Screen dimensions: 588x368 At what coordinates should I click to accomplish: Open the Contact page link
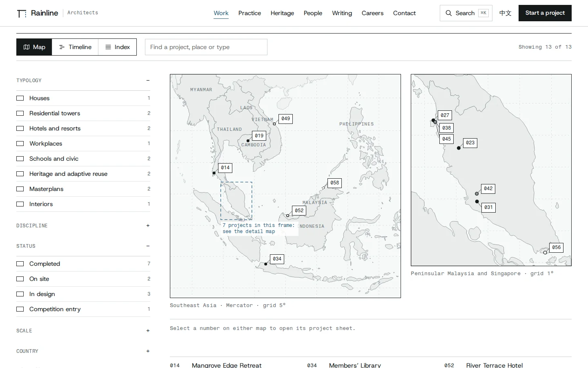click(404, 13)
